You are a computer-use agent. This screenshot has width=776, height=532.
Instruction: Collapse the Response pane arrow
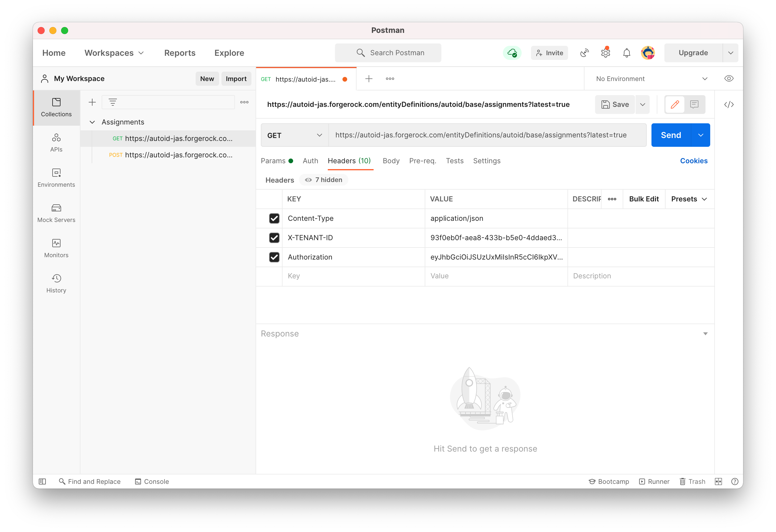click(x=705, y=334)
